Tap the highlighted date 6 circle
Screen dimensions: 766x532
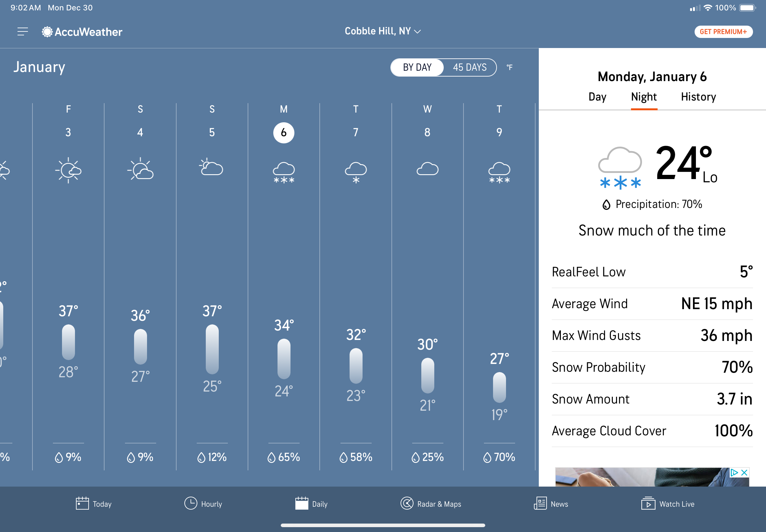point(283,133)
